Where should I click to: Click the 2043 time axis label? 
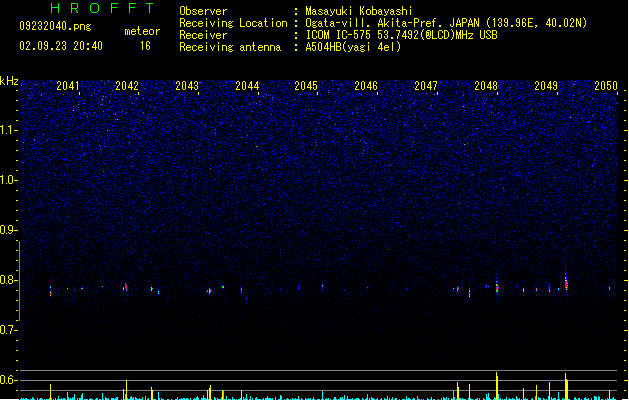point(187,86)
